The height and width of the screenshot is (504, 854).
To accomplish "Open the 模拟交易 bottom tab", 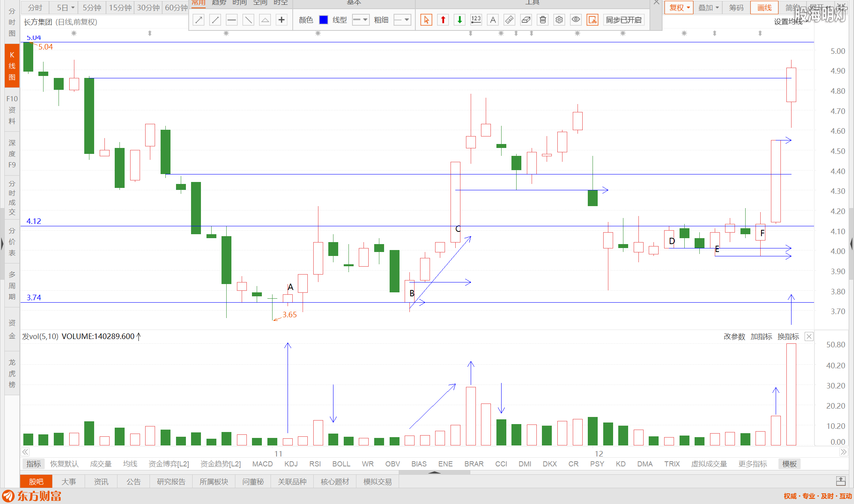I will point(377,481).
